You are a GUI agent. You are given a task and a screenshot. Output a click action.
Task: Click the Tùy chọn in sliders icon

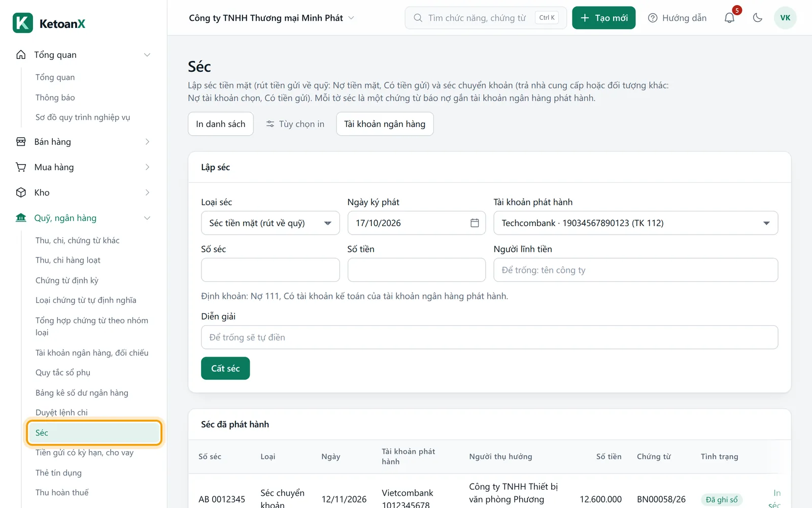(270, 124)
